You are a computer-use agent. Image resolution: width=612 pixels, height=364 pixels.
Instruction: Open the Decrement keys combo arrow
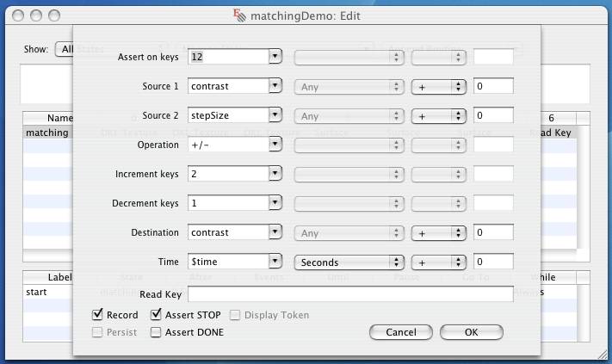275,203
